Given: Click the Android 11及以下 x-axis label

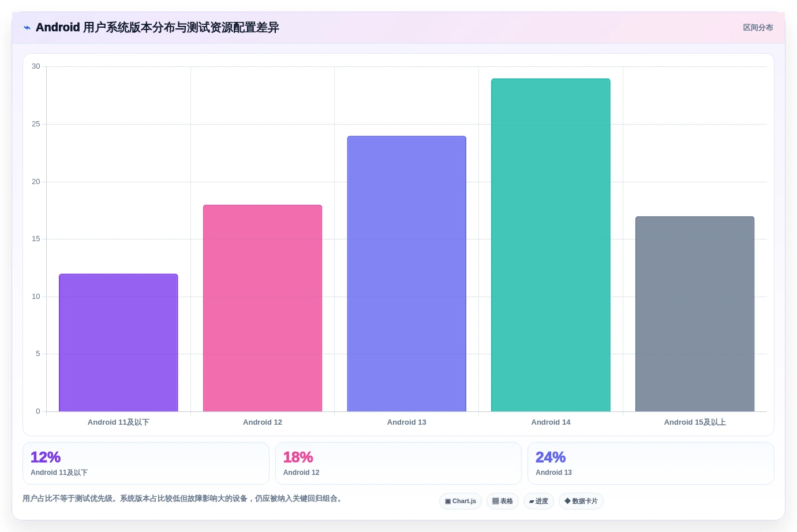Looking at the screenshot, I should [x=118, y=422].
